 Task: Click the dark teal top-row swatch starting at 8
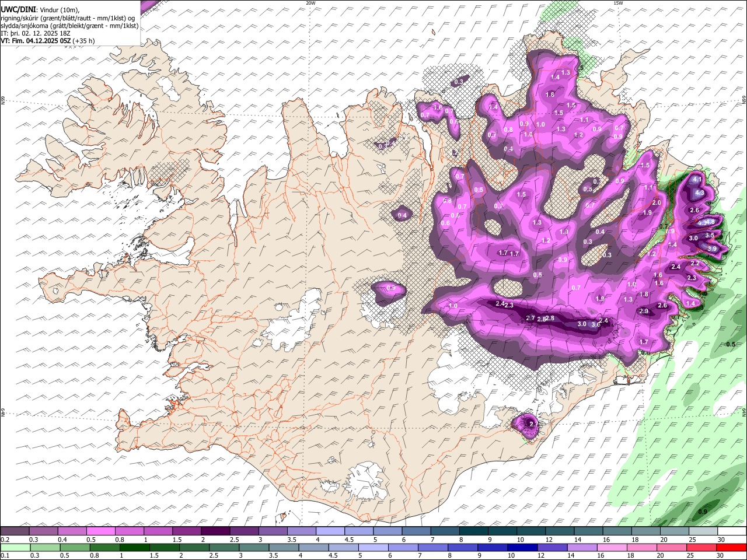pyautogui.click(x=474, y=531)
